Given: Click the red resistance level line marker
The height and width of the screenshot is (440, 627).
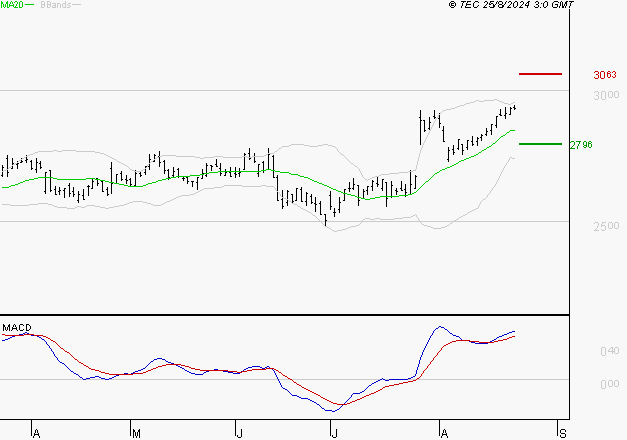Looking at the screenshot, I should (x=540, y=74).
